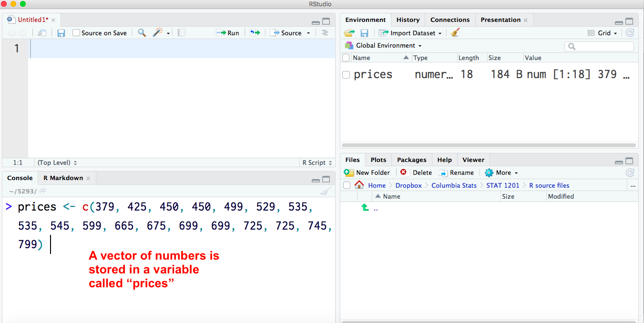
Task: Sort Environment by Name column arrow
Action: pyautogui.click(x=406, y=58)
